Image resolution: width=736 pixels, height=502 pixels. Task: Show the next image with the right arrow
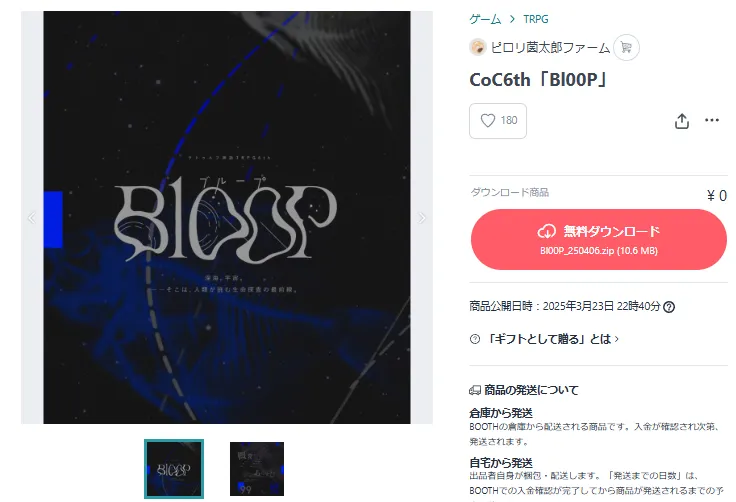coord(422,218)
